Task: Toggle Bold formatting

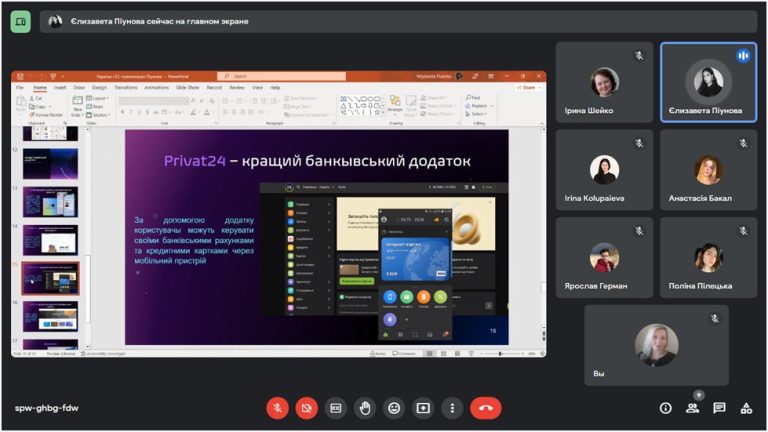Action: 122,113
